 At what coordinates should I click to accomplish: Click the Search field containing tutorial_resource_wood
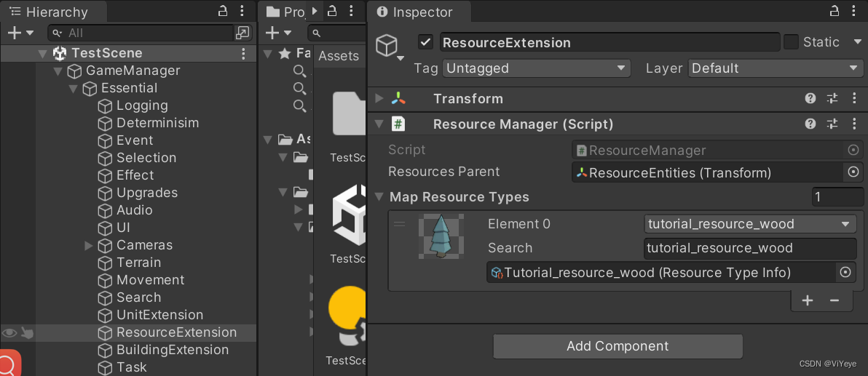coord(750,248)
